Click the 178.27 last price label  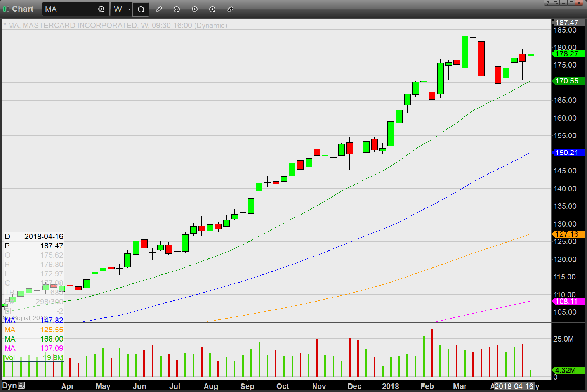click(568, 54)
